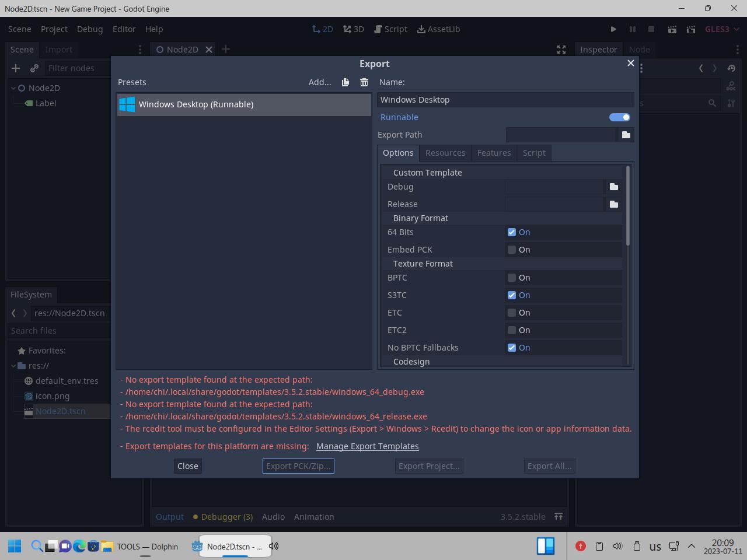Open the Project menu
The image size is (747, 560).
click(54, 29)
